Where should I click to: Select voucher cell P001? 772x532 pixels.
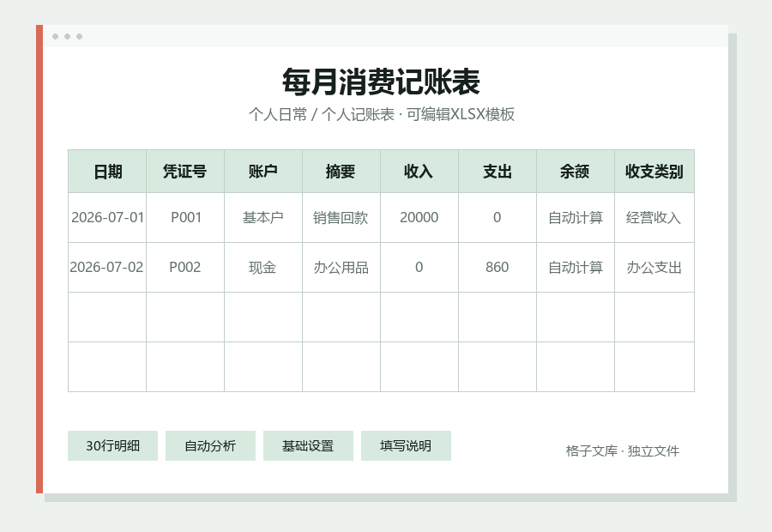point(185,218)
